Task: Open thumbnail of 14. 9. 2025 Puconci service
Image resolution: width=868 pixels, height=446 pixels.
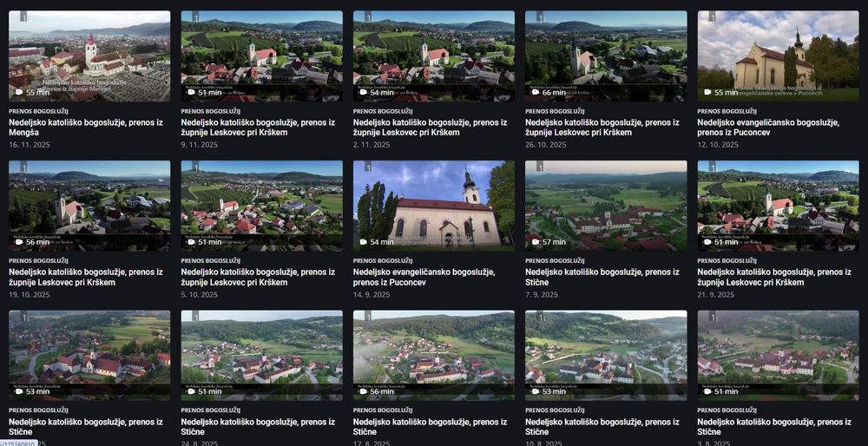Action: pos(434,206)
